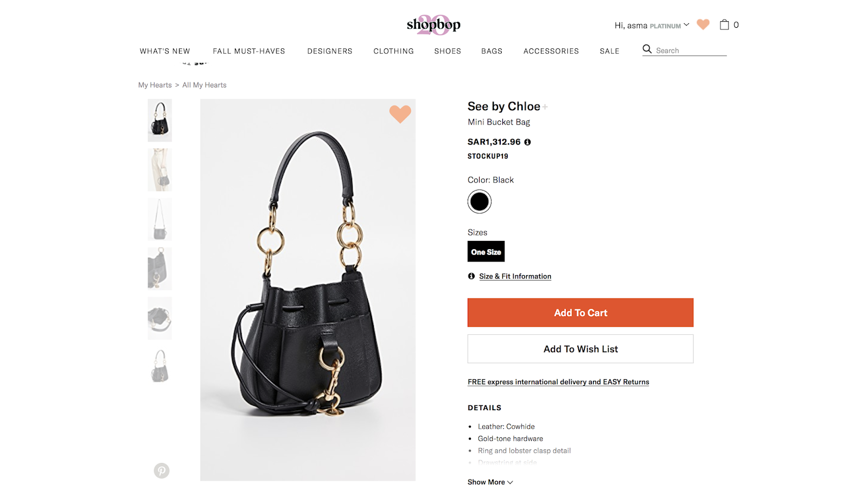Click the Size & Fit info icon

pyautogui.click(x=471, y=276)
